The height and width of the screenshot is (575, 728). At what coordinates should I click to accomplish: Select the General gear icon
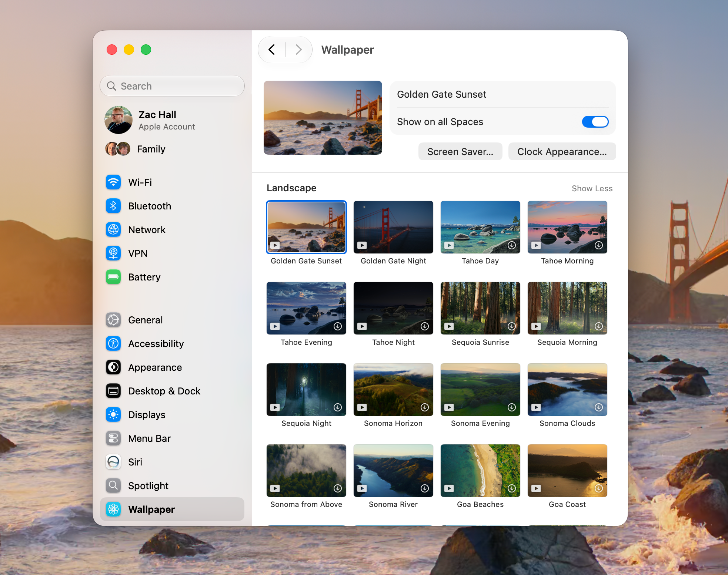[x=113, y=320]
